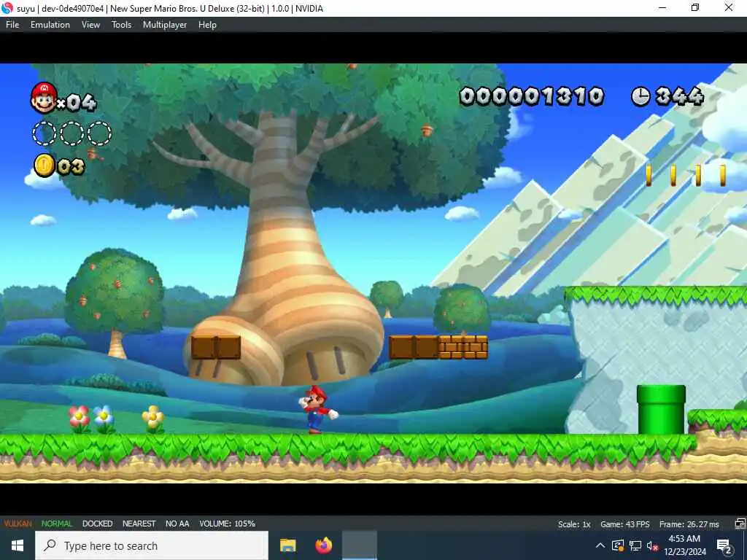Open the Help menu
The width and height of the screenshot is (747, 560).
click(207, 25)
